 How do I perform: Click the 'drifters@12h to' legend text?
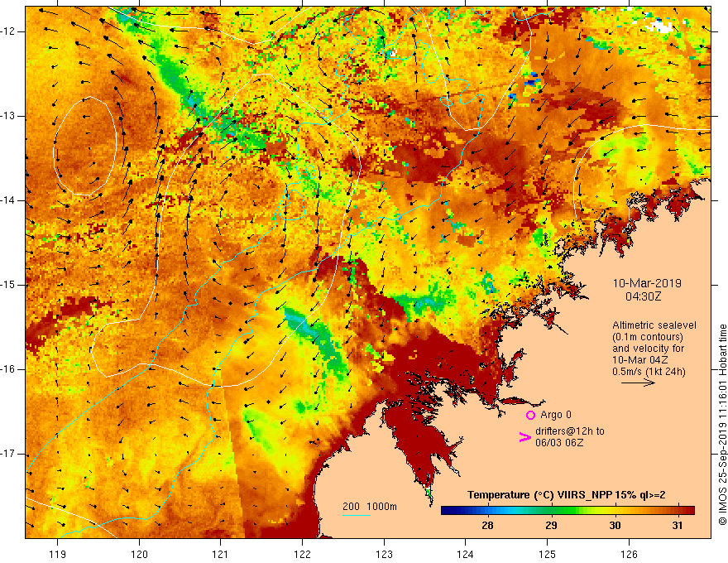click(x=570, y=431)
